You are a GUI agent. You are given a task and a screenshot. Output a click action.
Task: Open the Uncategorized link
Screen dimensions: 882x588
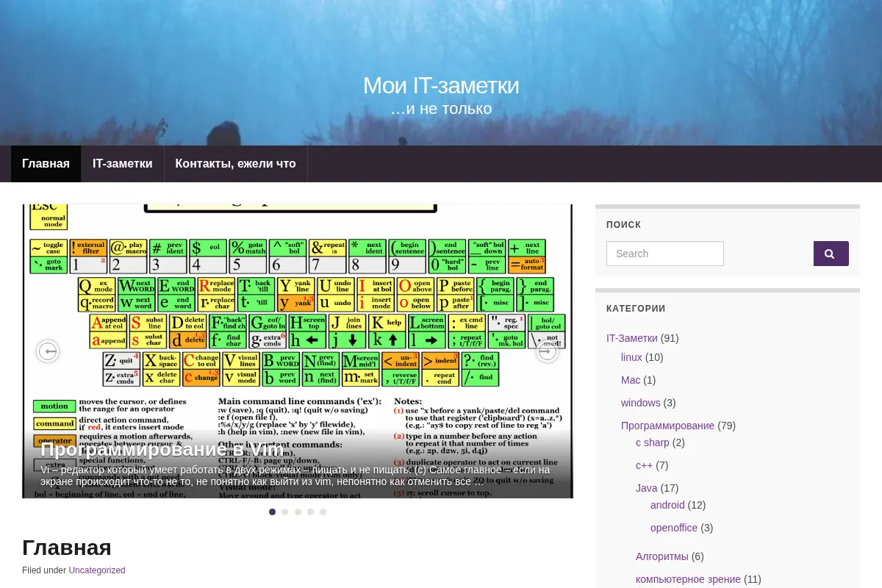click(x=97, y=570)
